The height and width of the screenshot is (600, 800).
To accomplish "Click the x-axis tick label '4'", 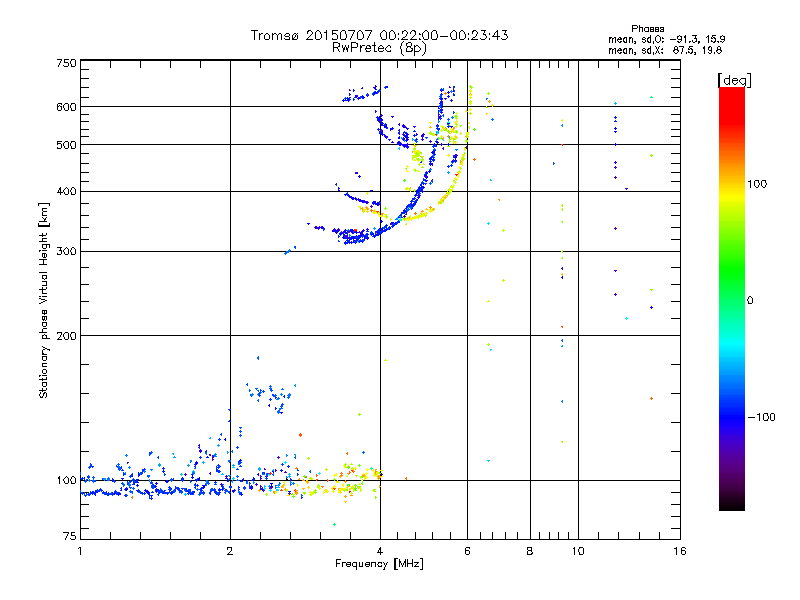I will click(x=380, y=551).
